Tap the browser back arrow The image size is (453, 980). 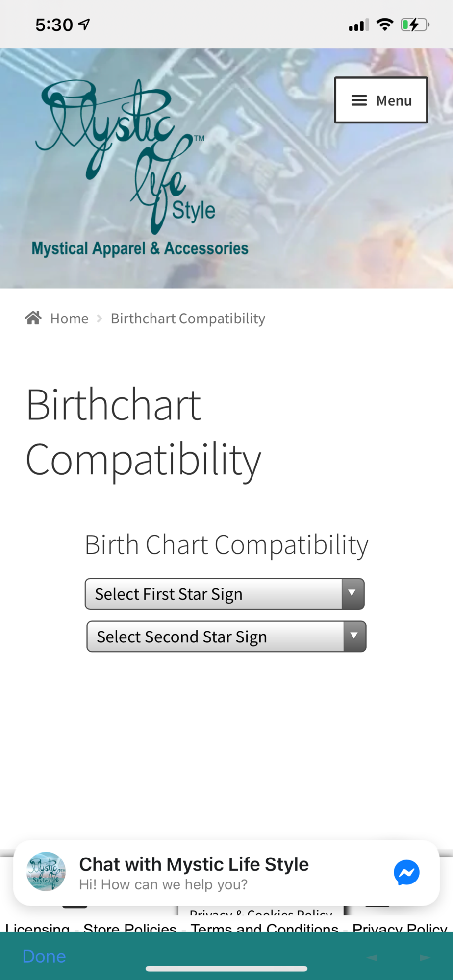pos(372,957)
